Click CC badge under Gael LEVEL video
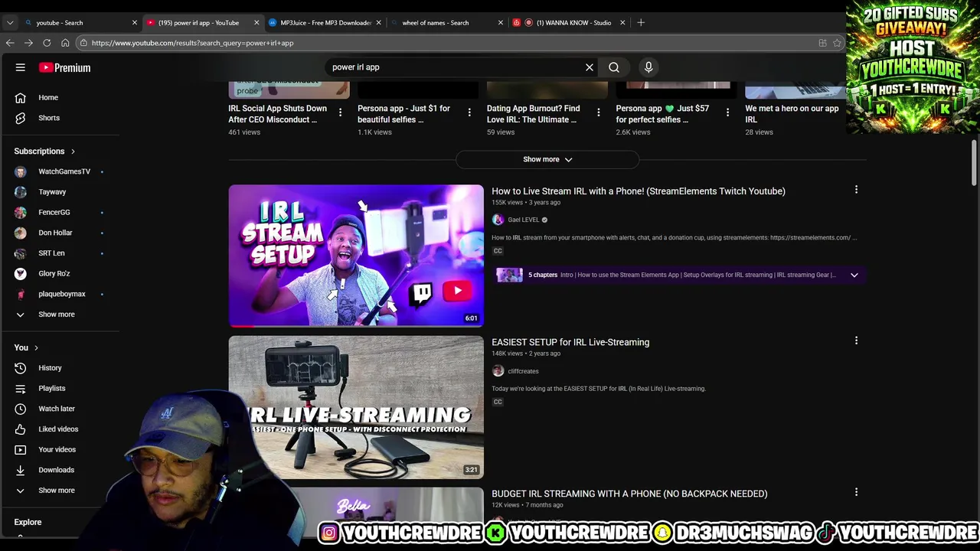Screen dimensions: 980x551 (498, 251)
